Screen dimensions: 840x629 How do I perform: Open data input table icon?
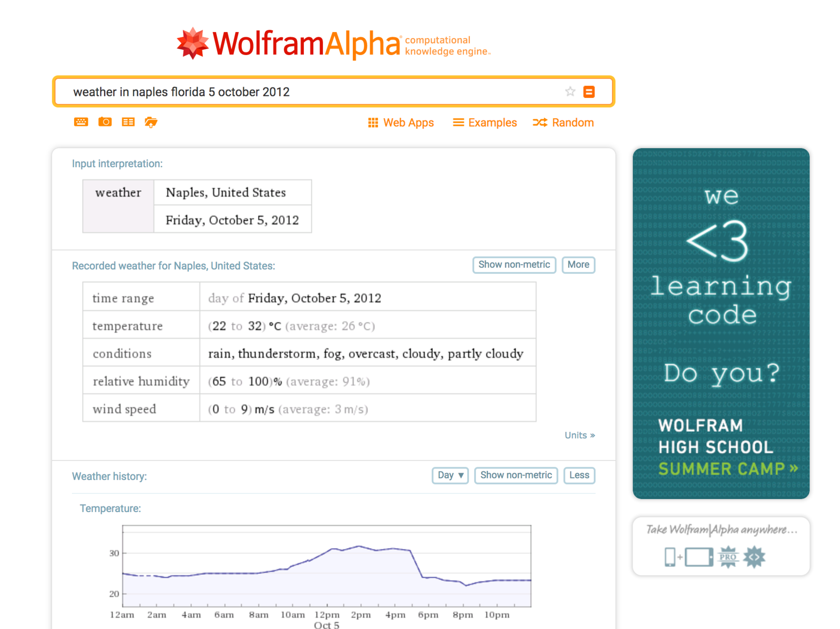[x=128, y=122]
